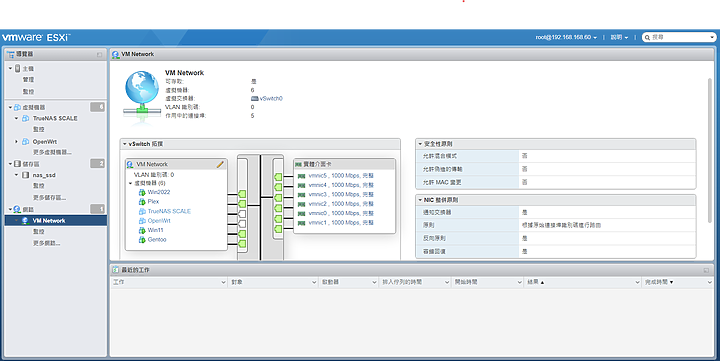Open Win11 VM in topology
This screenshot has width=720, height=361.
pyautogui.click(x=155, y=230)
